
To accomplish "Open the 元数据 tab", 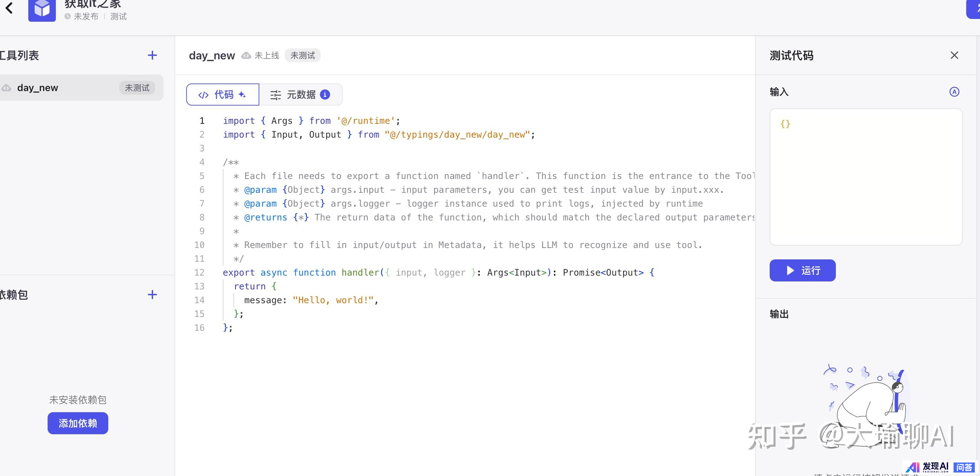I will point(301,95).
